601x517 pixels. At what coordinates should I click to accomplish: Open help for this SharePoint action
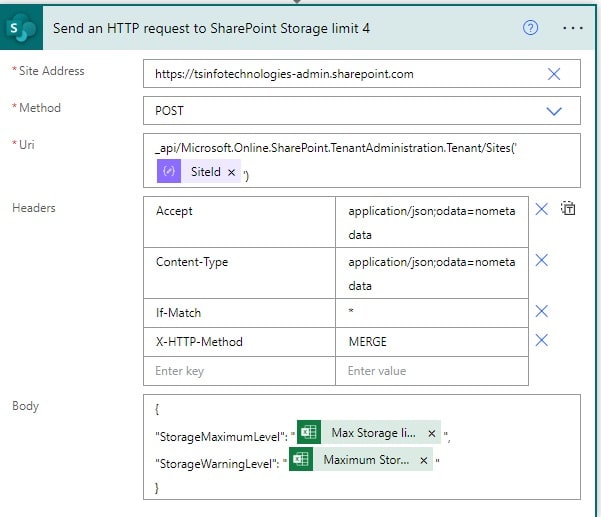(530, 28)
